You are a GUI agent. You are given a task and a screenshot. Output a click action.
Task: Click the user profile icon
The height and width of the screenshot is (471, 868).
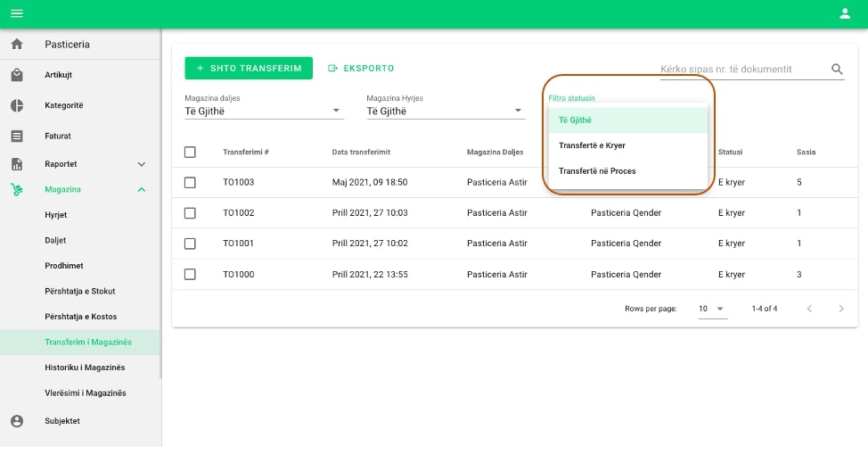click(845, 13)
